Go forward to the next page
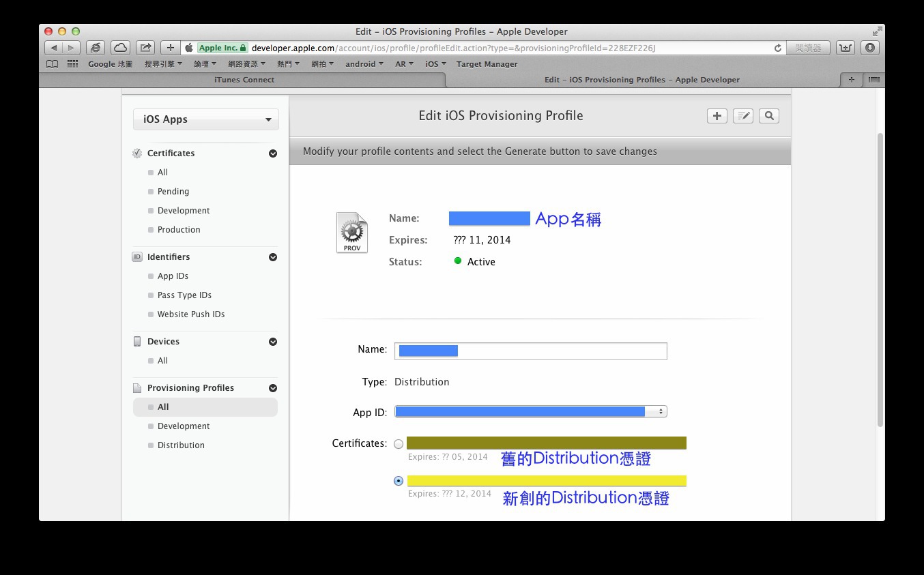Image resolution: width=924 pixels, height=575 pixels. 71,48
